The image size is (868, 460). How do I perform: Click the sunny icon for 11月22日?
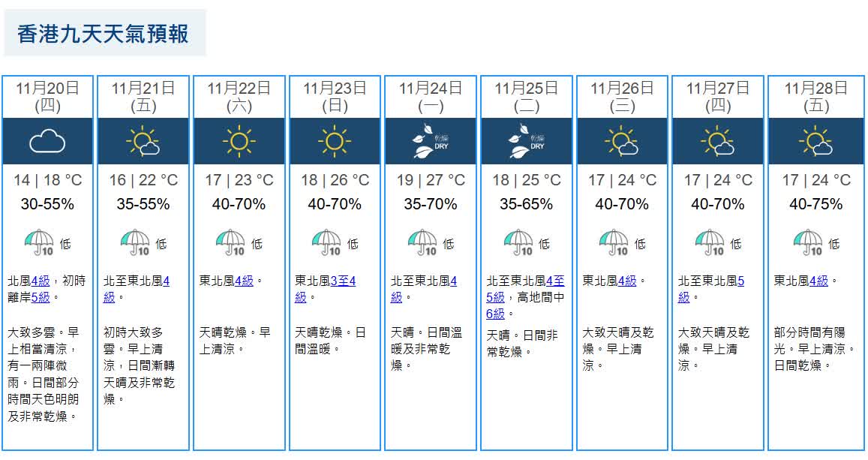[x=239, y=140]
